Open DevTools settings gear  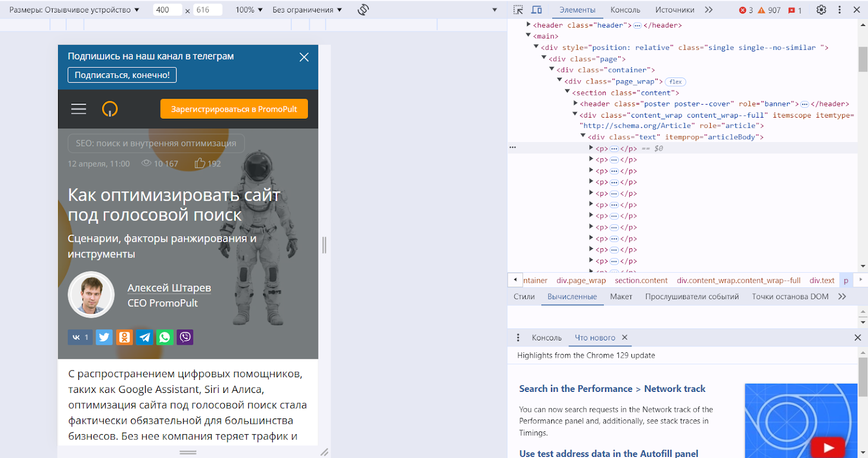pos(821,10)
